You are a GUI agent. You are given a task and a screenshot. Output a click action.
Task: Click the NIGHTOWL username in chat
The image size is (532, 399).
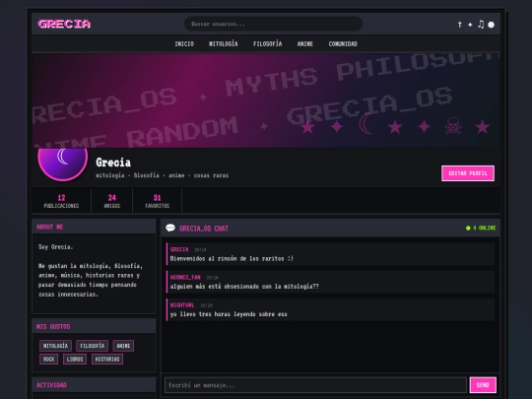182,305
